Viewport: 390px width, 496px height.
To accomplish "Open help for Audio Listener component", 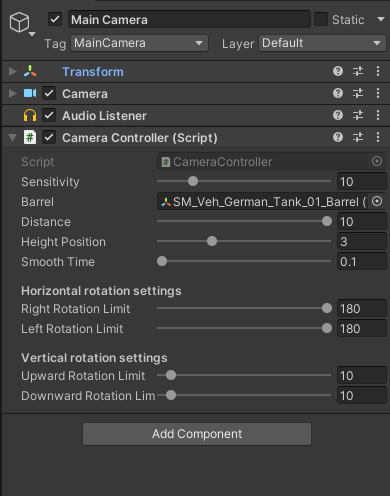I will tap(338, 115).
